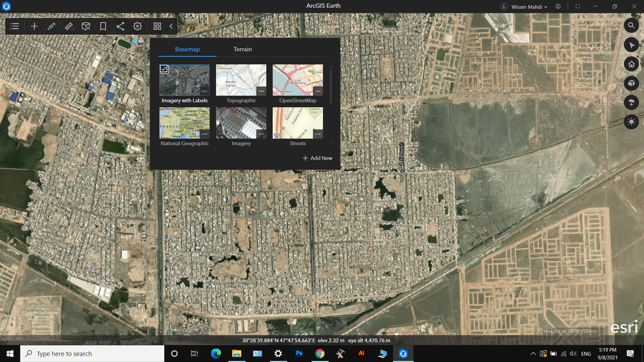Open the Bookmarks tool
The image size is (644, 362).
tap(103, 26)
